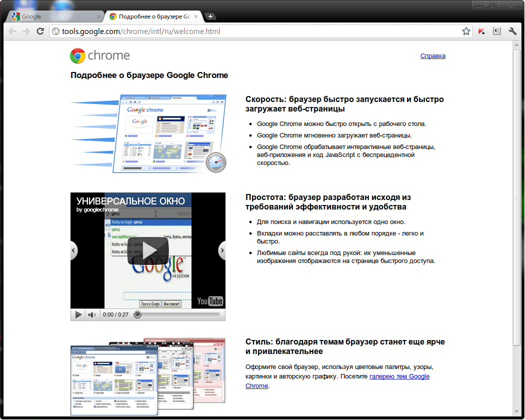
Task: Open the галерею тем Google Chrome link
Action: click(399, 376)
